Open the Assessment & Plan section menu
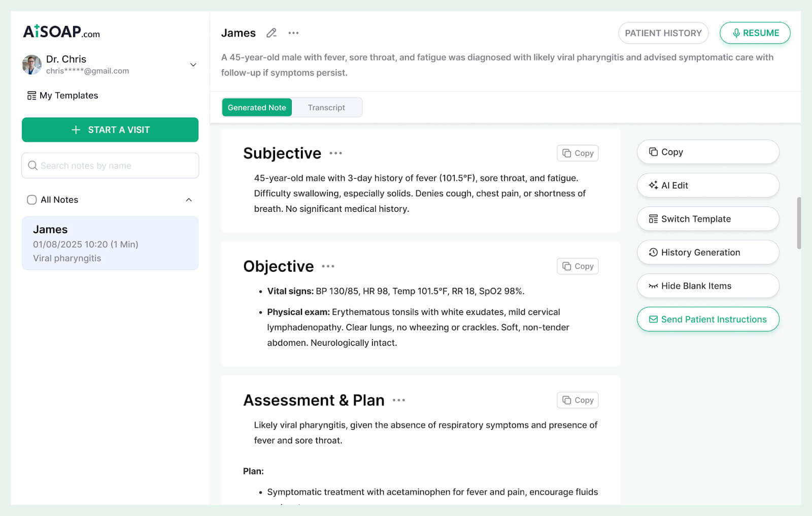 399,400
